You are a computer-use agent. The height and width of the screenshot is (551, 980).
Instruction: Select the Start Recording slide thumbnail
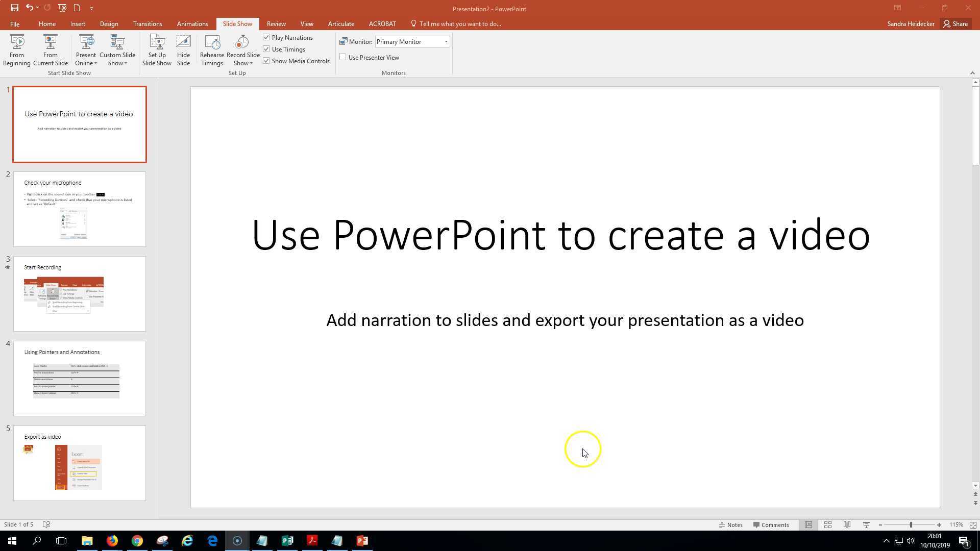pos(79,293)
